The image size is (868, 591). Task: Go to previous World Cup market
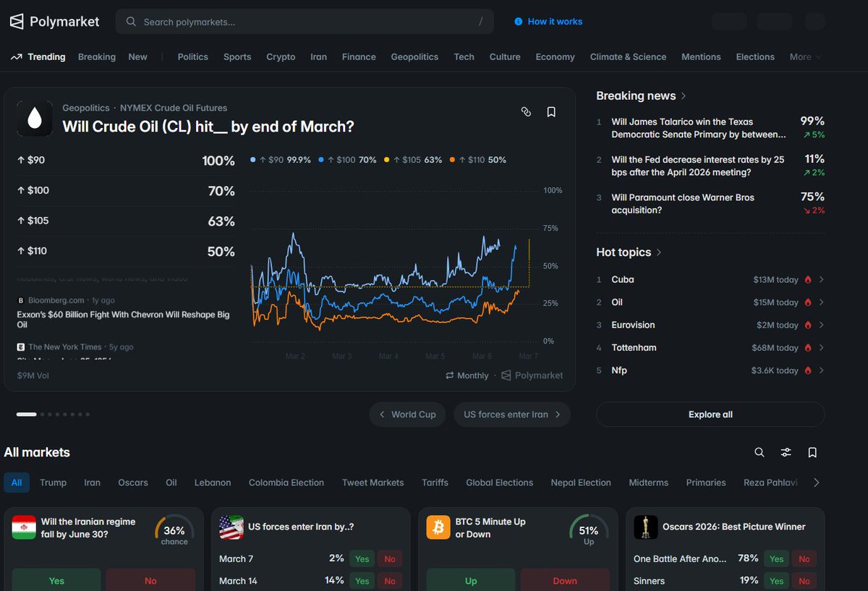[407, 414]
